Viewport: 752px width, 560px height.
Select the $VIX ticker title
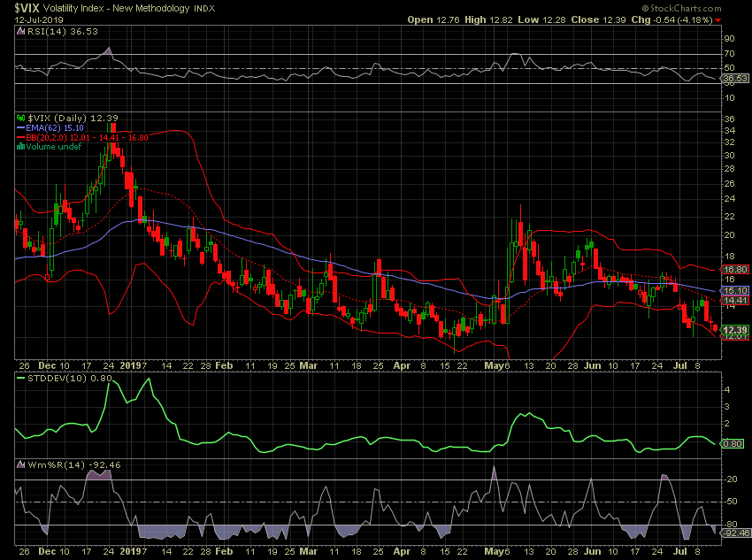click(x=27, y=8)
